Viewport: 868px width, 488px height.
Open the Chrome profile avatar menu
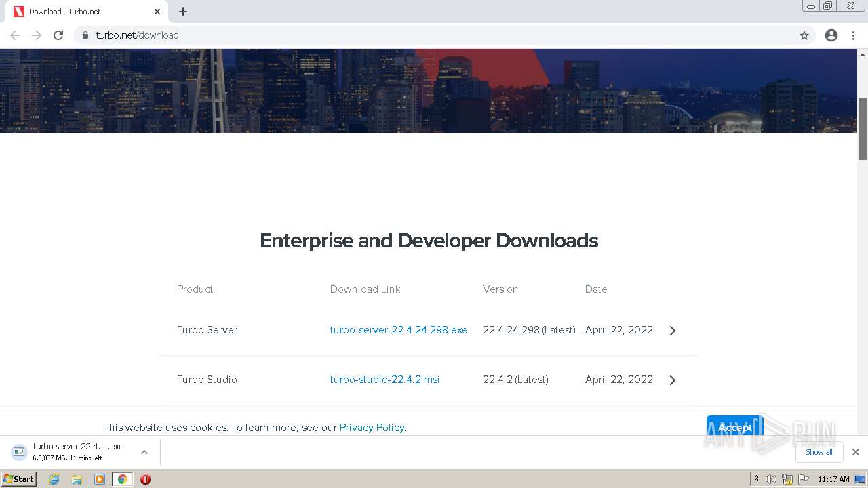point(831,35)
